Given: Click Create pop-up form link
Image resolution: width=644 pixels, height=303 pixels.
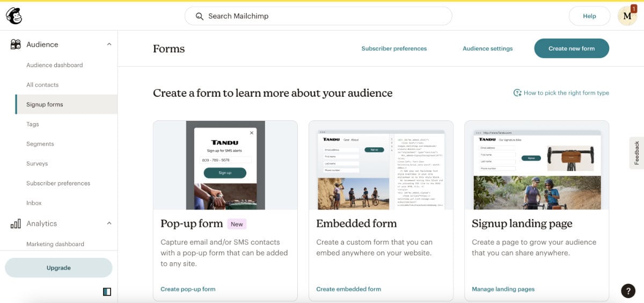Looking at the screenshot, I should (x=188, y=289).
